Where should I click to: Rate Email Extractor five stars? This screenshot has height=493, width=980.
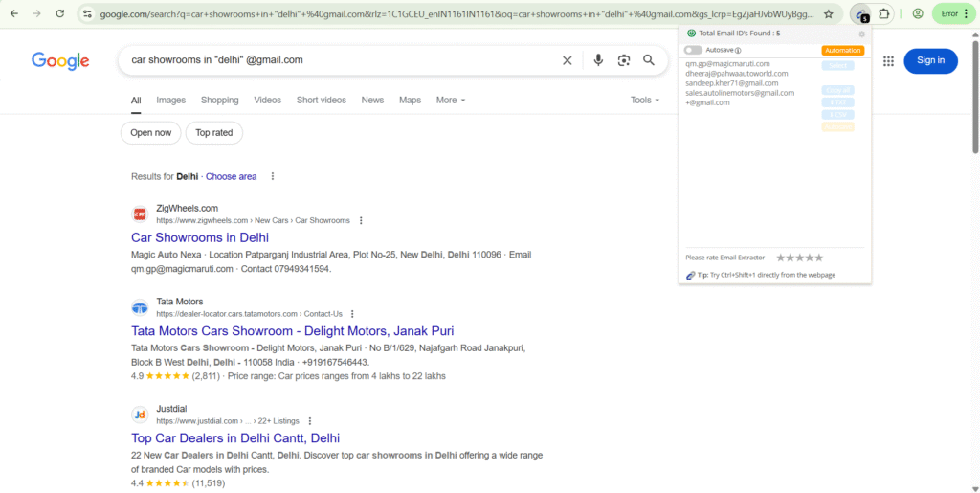(x=819, y=258)
